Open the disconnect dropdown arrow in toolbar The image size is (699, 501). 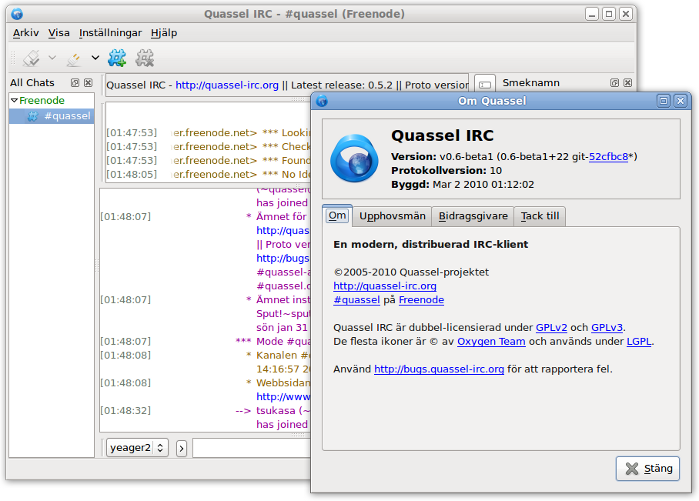point(95,57)
